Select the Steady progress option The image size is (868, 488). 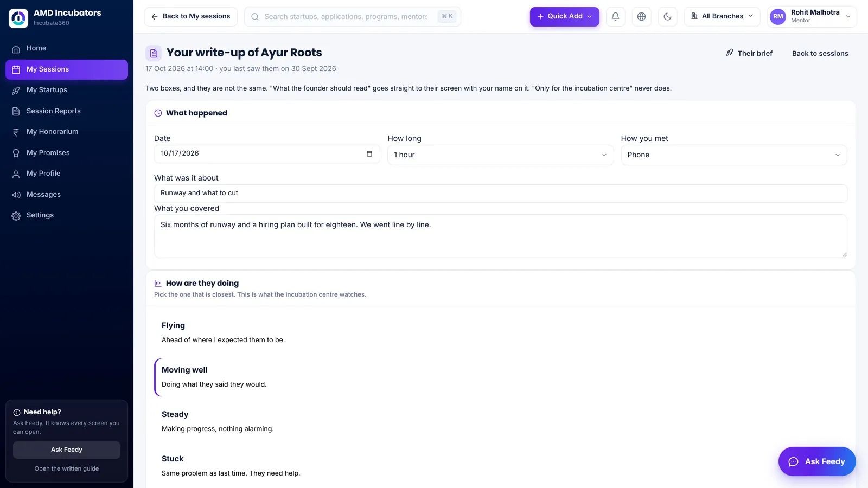[x=501, y=421]
